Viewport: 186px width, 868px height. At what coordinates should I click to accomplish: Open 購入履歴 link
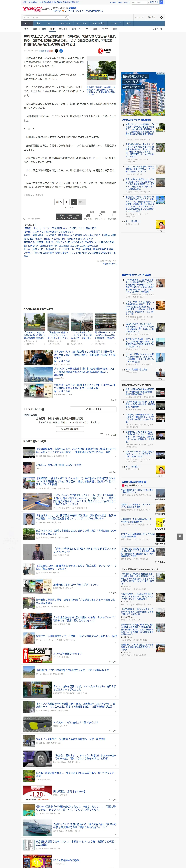[x=152, y=18]
